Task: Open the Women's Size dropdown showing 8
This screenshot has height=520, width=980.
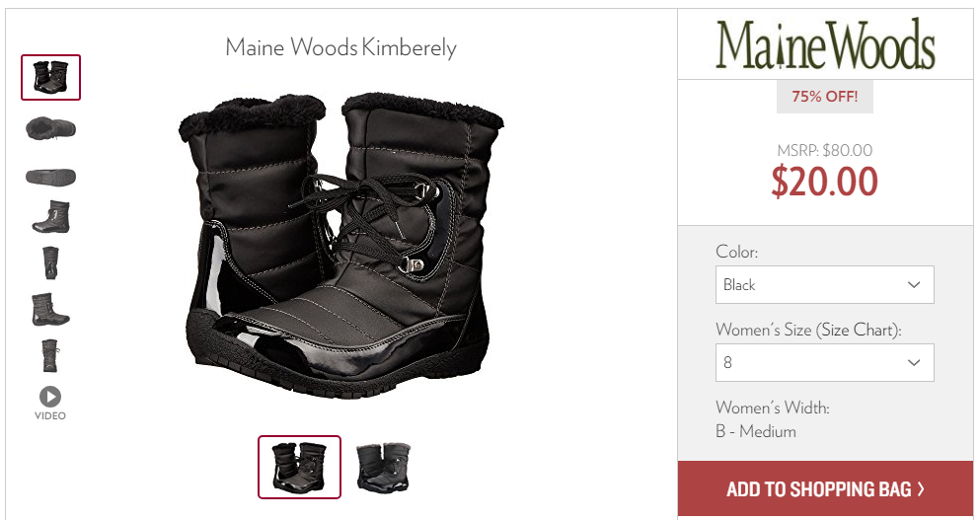Action: pyautogui.click(x=824, y=362)
